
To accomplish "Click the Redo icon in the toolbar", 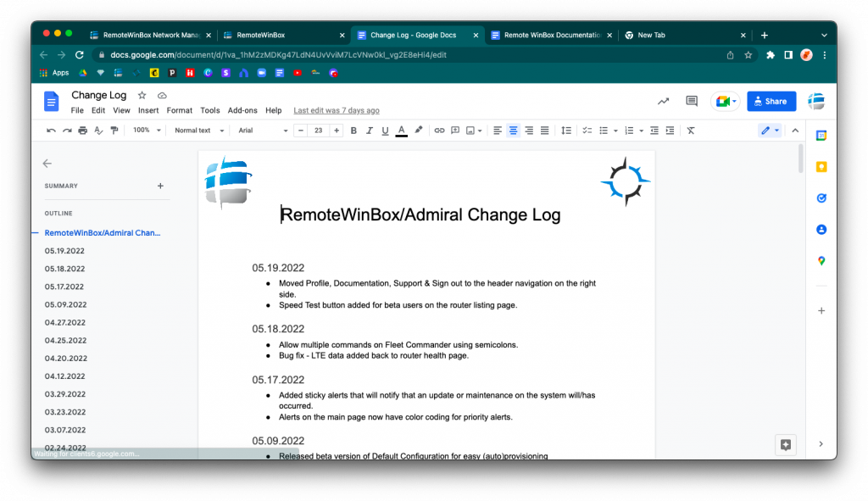I will 67,131.
